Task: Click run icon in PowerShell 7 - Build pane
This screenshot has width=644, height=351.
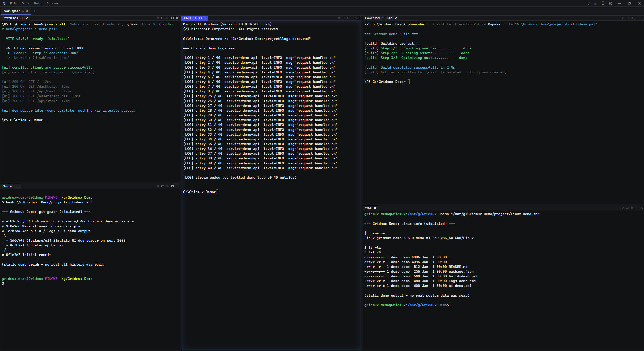Action: pyautogui.click(x=623, y=18)
